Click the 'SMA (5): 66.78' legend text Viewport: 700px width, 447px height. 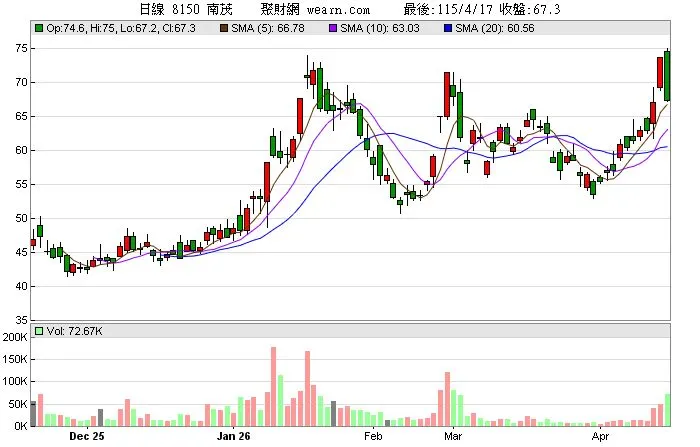268,28
